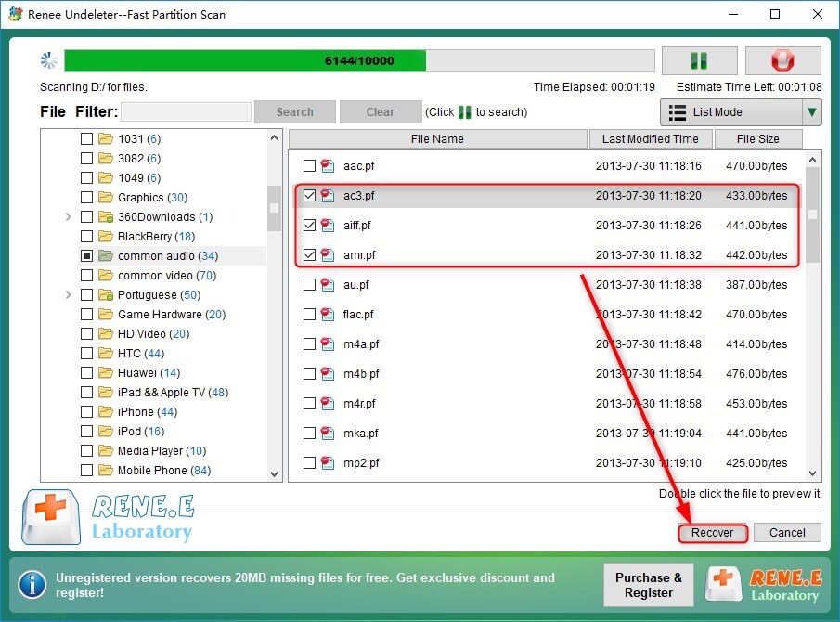Sort by Last Modified Time column header
Screen dimensions: 840x622
point(651,139)
